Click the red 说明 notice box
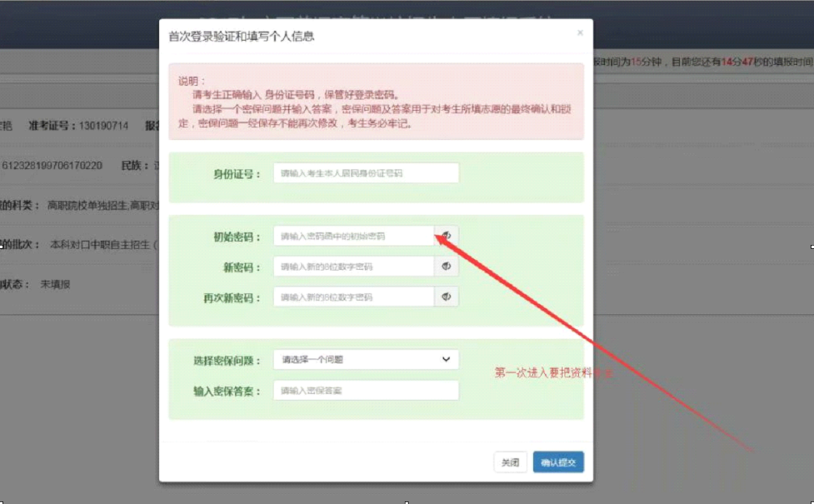Image resolution: width=814 pixels, height=504 pixels. click(x=375, y=102)
